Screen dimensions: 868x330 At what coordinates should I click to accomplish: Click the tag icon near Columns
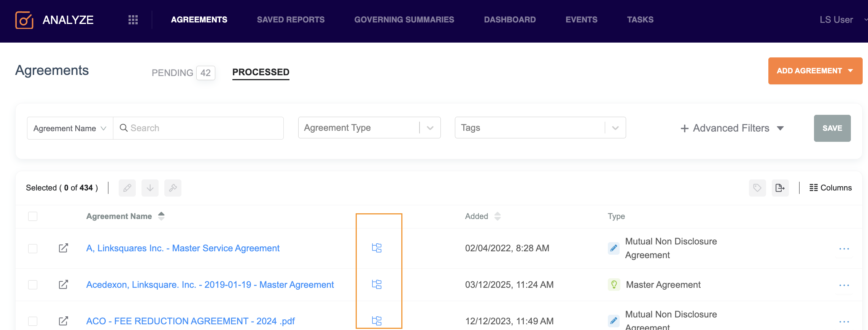[757, 188]
